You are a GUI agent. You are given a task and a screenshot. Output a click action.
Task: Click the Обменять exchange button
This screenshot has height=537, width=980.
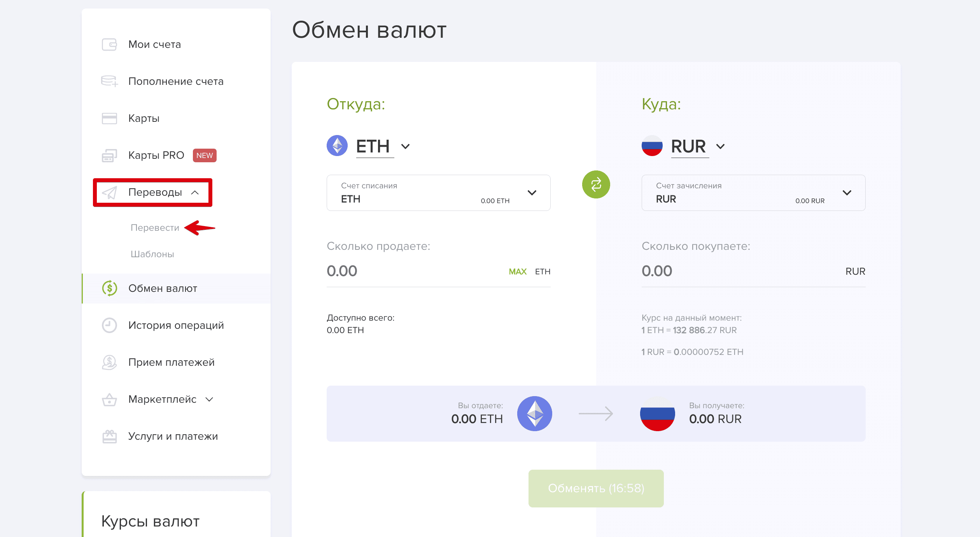pos(596,488)
